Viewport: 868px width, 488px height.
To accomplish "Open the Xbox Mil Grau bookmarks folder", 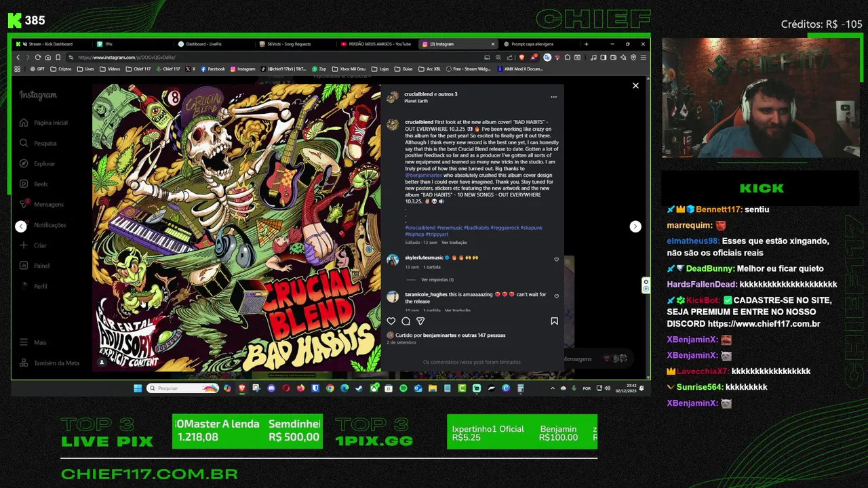I will 348,69.
